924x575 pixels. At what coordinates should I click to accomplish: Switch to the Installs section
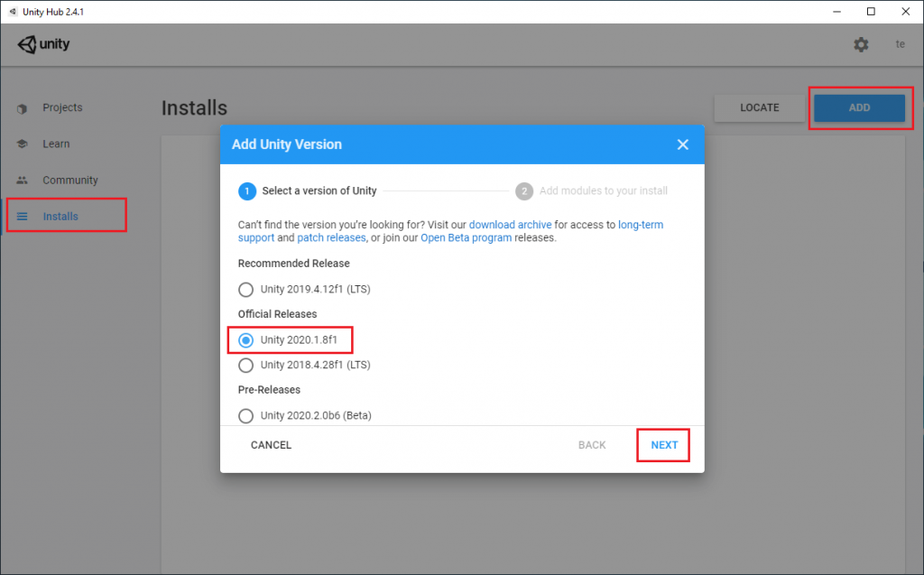pyautogui.click(x=60, y=217)
